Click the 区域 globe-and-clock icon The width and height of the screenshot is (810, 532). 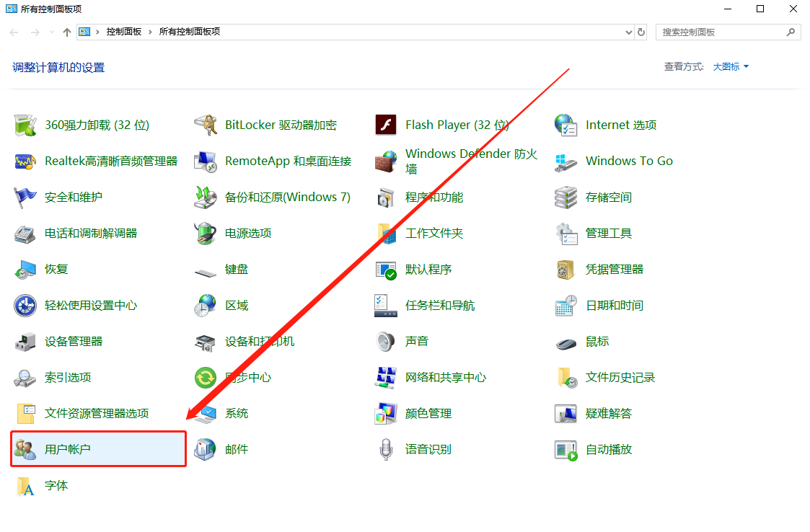tap(205, 306)
